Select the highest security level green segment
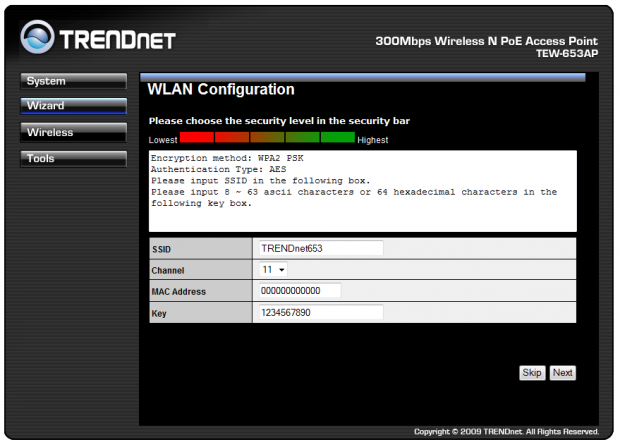This screenshot has width=620, height=447. 338,137
